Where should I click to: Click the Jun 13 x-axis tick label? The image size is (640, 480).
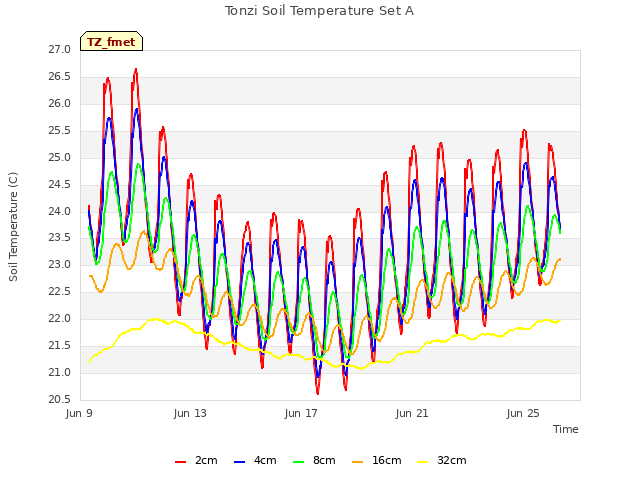[190, 413]
